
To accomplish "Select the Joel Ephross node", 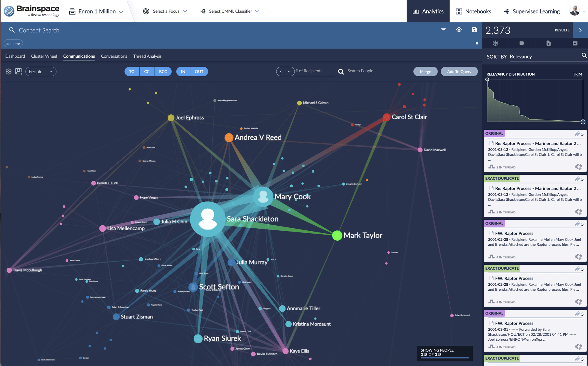I will [171, 118].
